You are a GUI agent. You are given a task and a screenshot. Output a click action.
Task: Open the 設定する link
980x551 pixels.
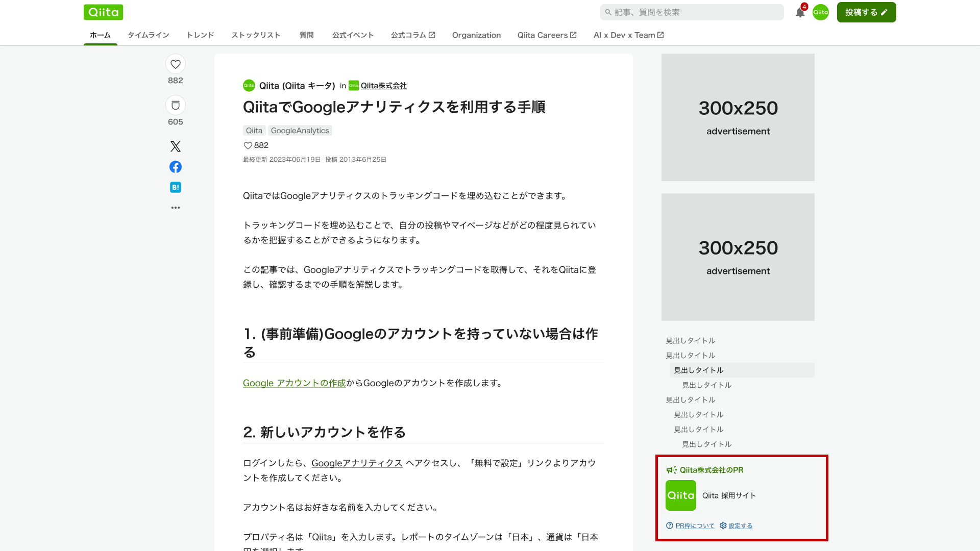[x=741, y=526]
